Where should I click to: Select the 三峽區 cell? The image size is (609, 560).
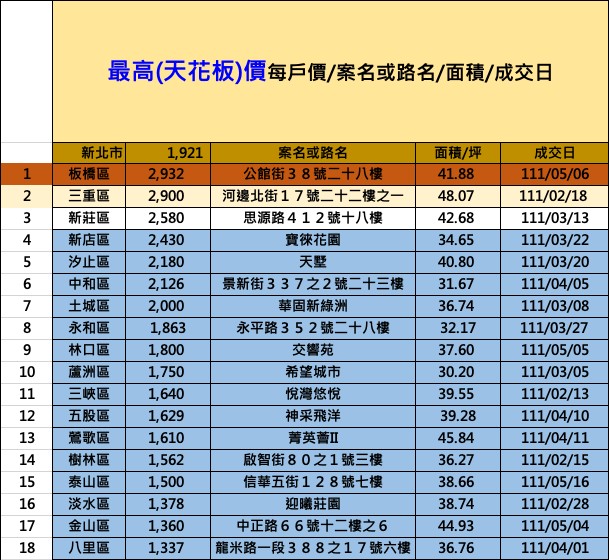[x=89, y=394]
